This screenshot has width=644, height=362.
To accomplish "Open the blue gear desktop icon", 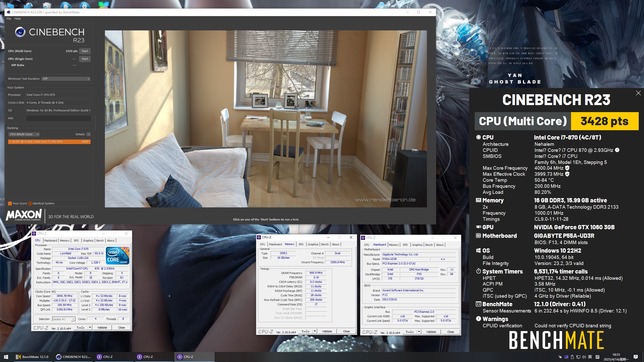I will click(85, 5).
